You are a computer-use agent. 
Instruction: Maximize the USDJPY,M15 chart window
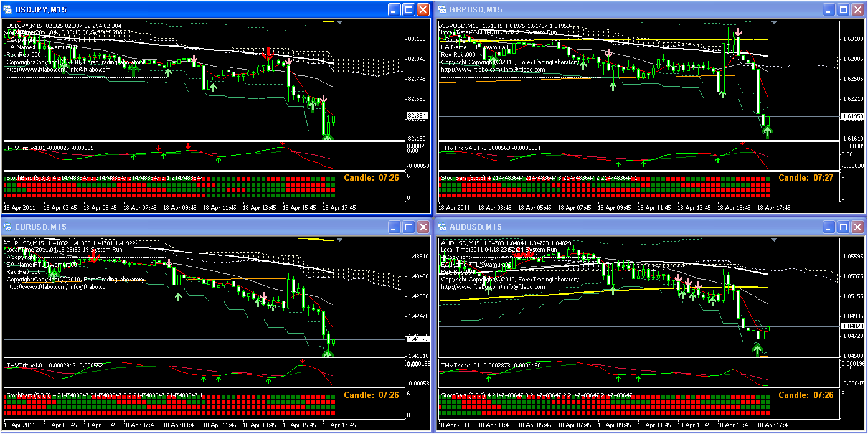pos(409,10)
